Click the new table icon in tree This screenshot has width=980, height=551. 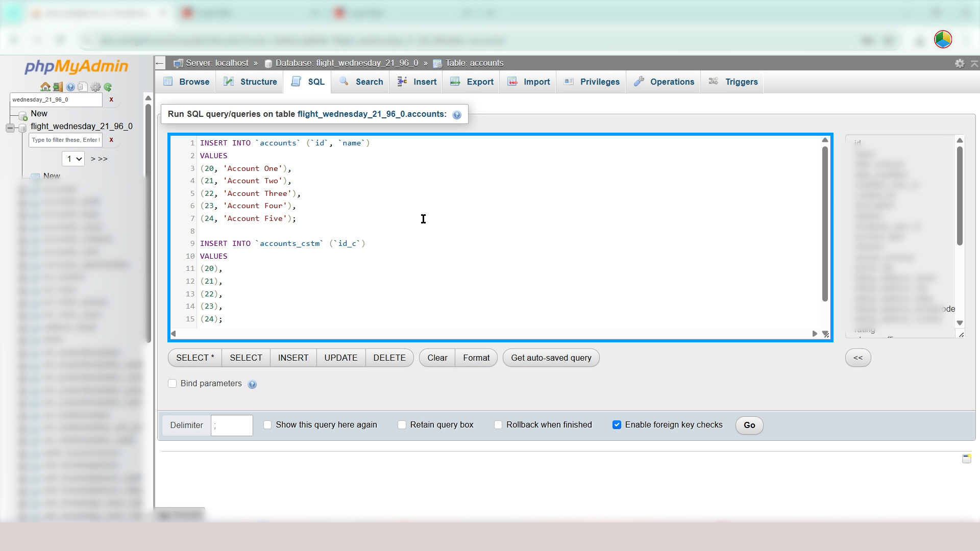35,177
